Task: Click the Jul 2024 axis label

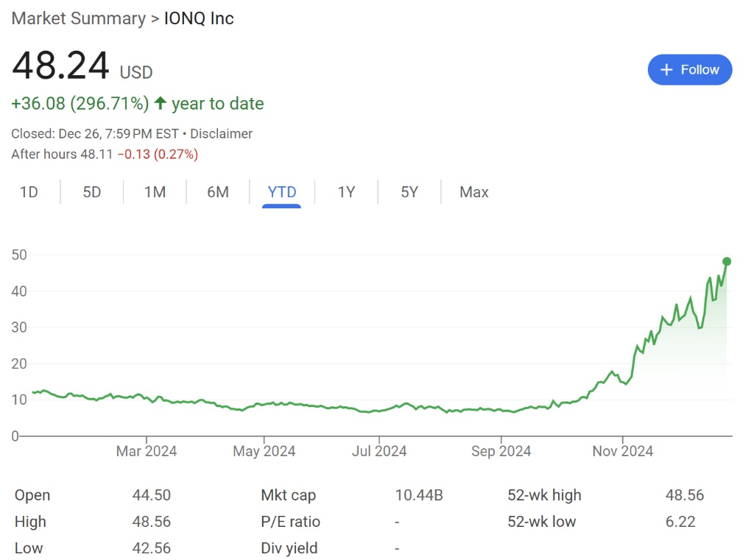Action: [379, 451]
